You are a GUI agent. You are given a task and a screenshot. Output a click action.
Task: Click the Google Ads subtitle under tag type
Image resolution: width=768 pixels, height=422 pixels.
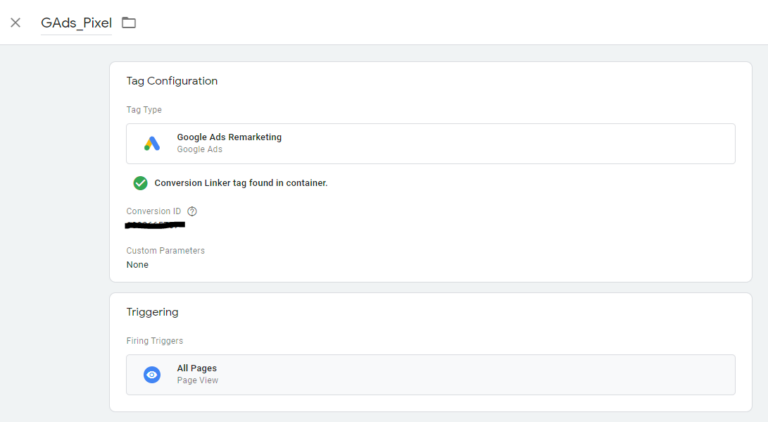click(x=199, y=149)
